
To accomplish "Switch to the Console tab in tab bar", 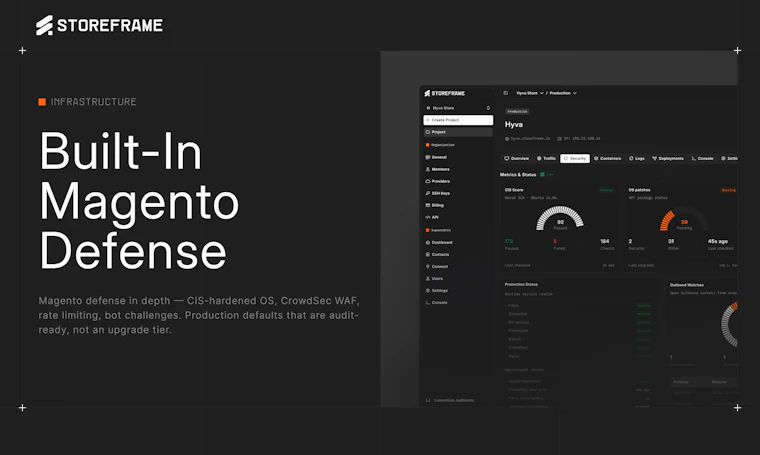I will point(702,158).
